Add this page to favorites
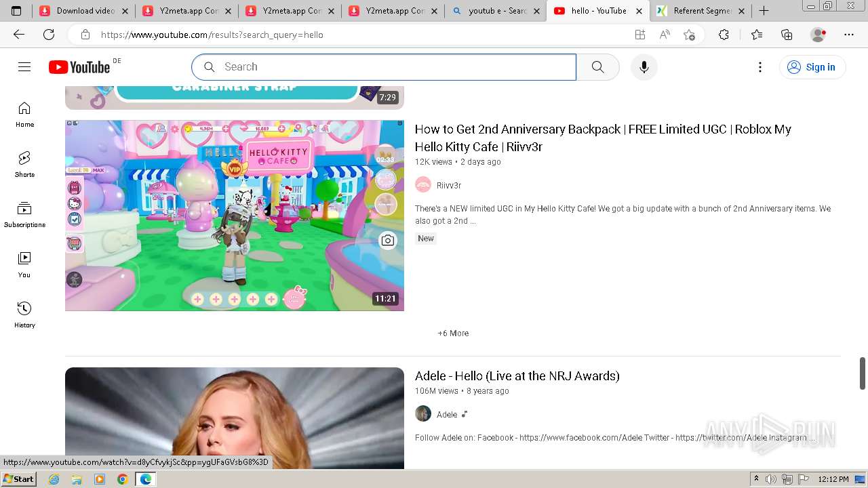Image resolution: width=868 pixels, height=488 pixels. pyautogui.click(x=690, y=35)
